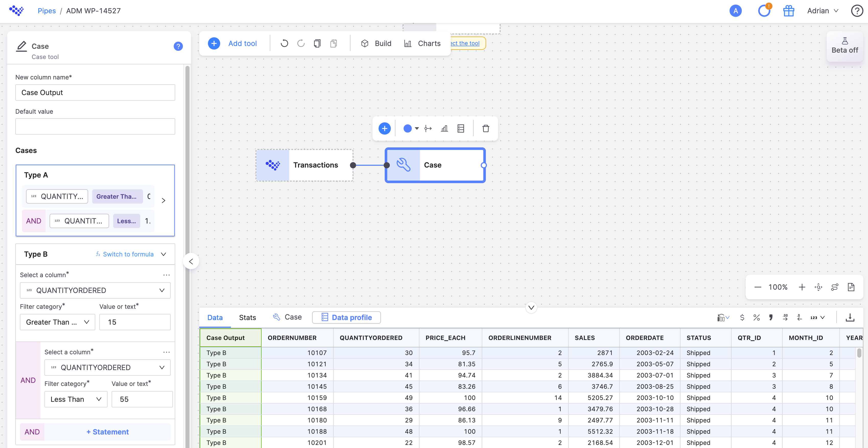Zoom out with the minus icon

coord(758,287)
